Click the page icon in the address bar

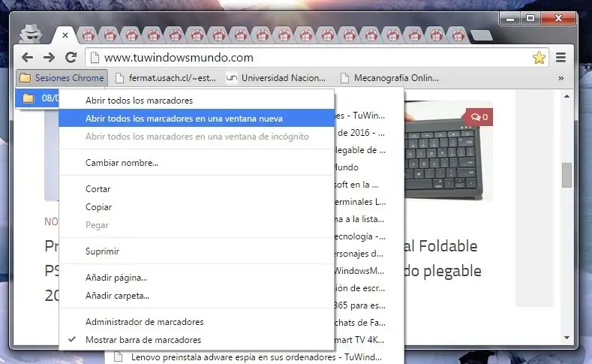click(95, 57)
